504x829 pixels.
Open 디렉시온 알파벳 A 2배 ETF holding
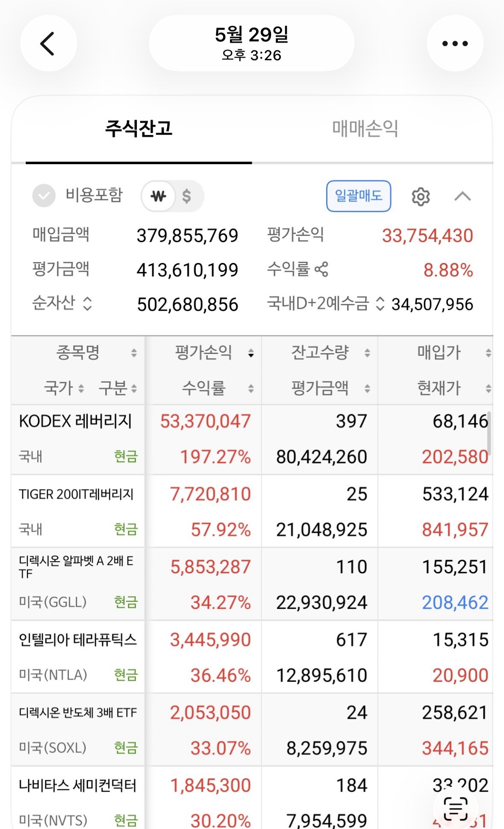[76, 567]
